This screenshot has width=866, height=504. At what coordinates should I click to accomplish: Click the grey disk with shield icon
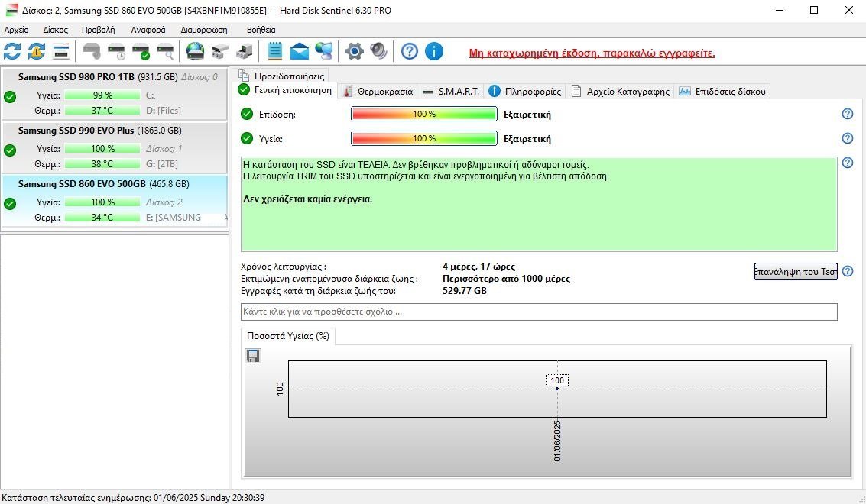[x=92, y=51]
